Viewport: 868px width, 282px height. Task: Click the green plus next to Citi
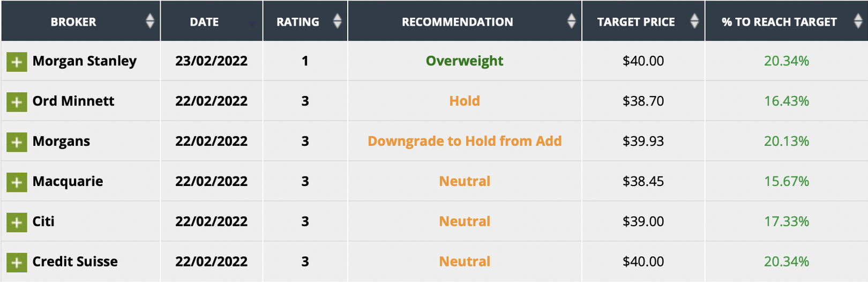pyautogui.click(x=17, y=222)
